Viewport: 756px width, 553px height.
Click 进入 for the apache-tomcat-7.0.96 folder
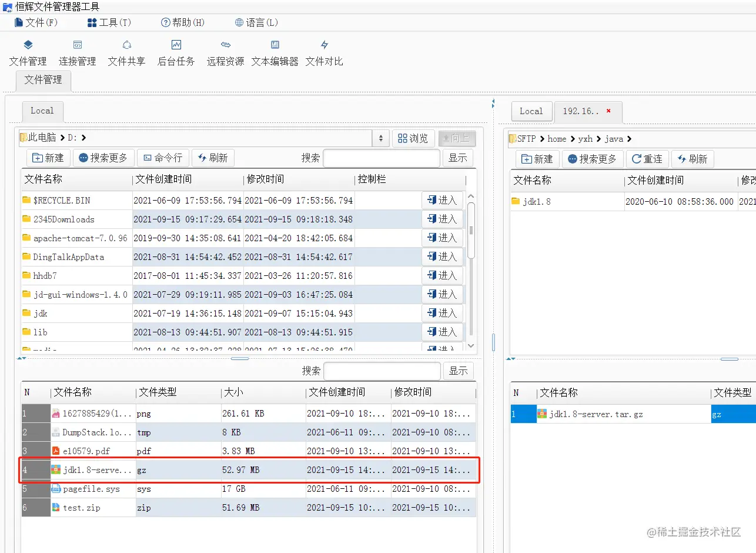pos(443,238)
